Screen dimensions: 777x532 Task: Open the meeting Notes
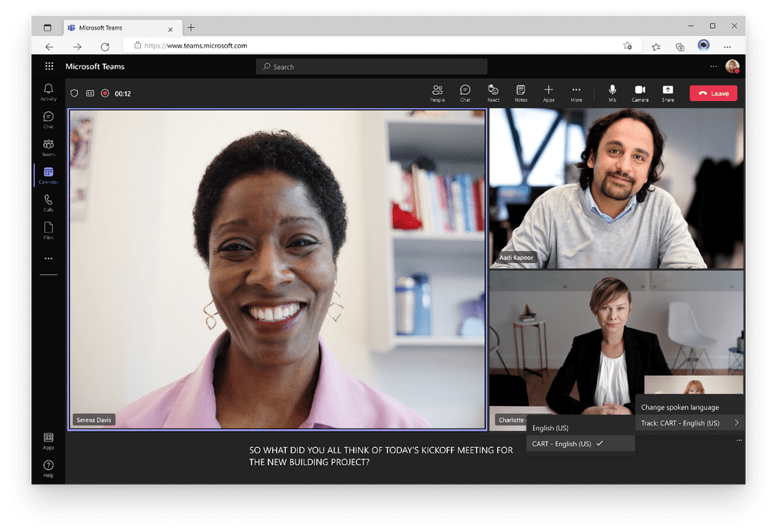pyautogui.click(x=521, y=93)
